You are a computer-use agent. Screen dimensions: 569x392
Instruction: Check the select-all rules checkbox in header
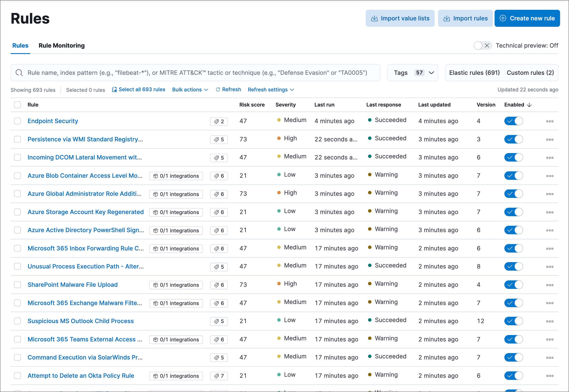click(x=17, y=105)
